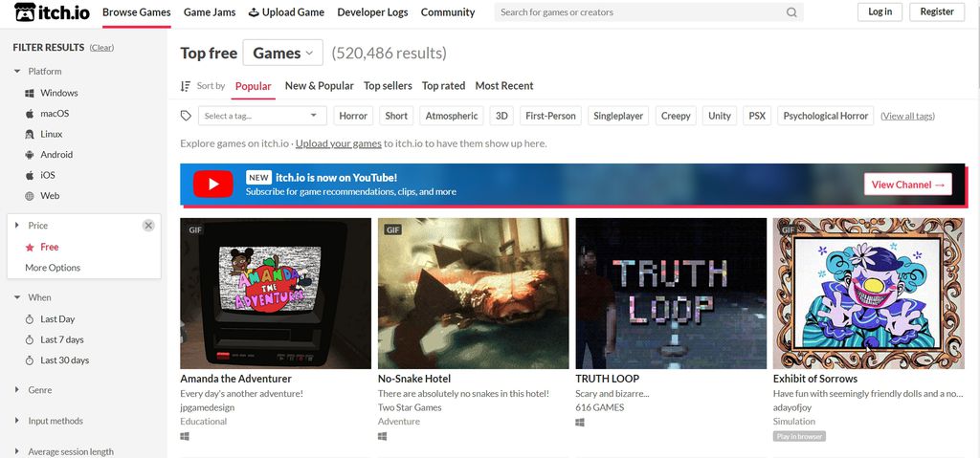Clear all filter results

101,48
